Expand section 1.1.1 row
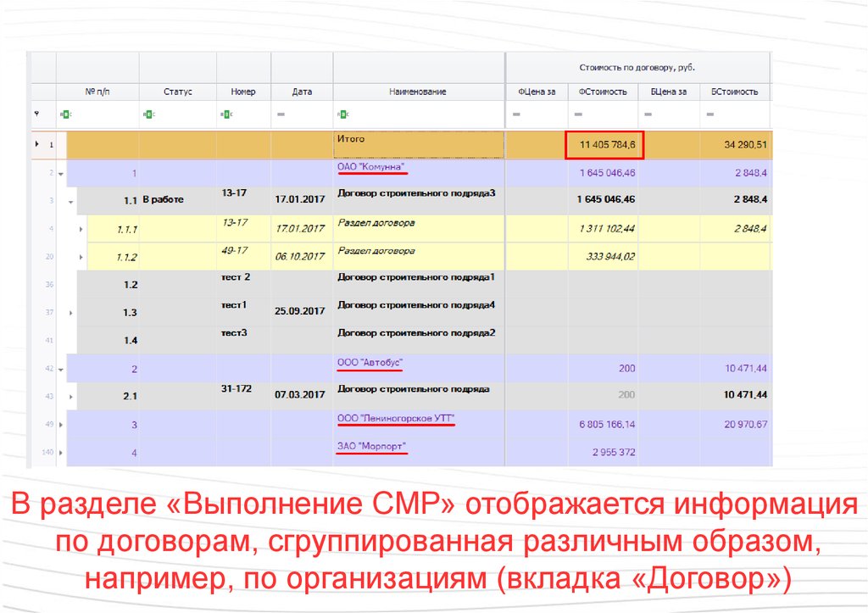The image size is (868, 613). pyautogui.click(x=81, y=230)
